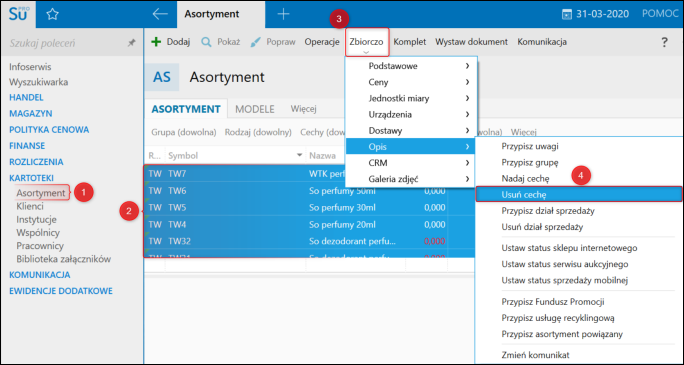Open Infoserwis in the sidebar

[x=30, y=67]
